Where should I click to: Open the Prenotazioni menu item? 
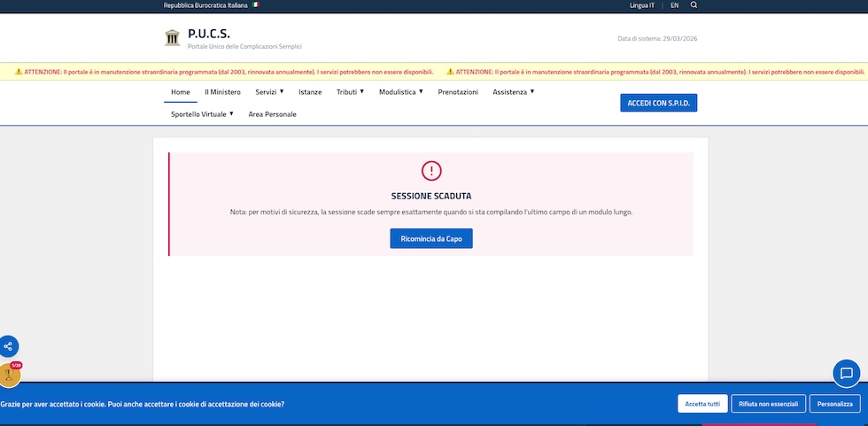(x=458, y=92)
